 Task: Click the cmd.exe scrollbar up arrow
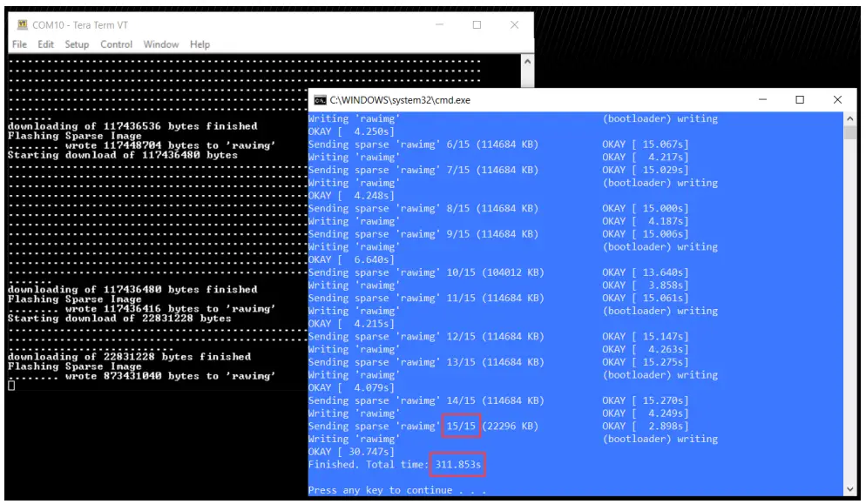(x=850, y=118)
